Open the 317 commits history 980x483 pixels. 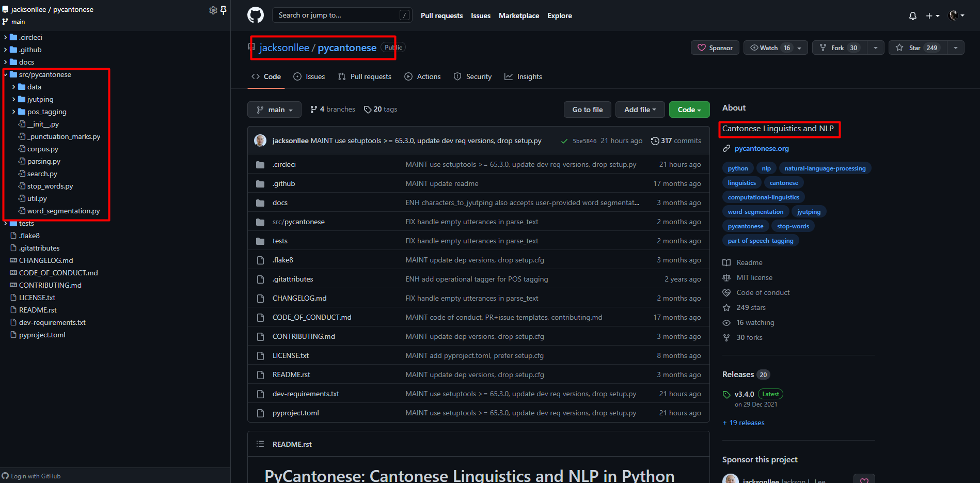click(x=676, y=141)
